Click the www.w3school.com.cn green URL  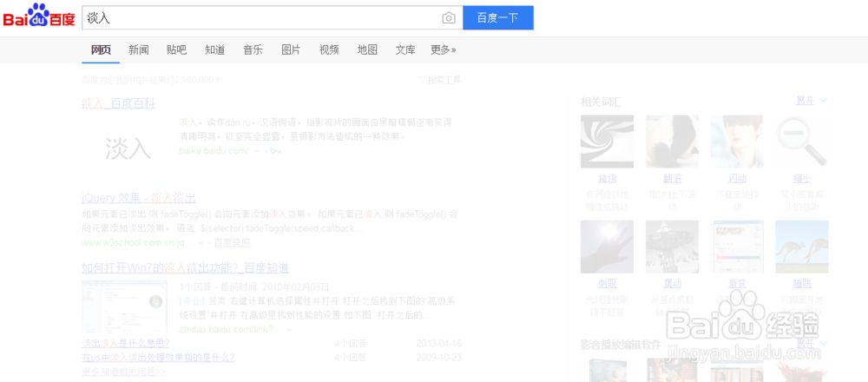(x=137, y=242)
